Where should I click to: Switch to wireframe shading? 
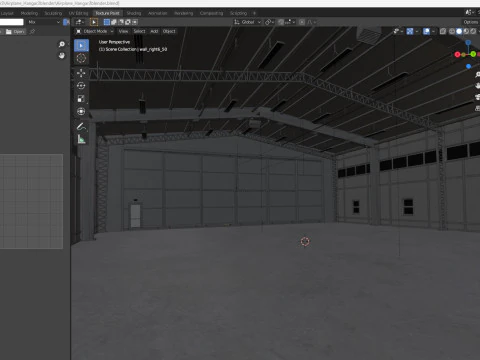tap(452, 31)
